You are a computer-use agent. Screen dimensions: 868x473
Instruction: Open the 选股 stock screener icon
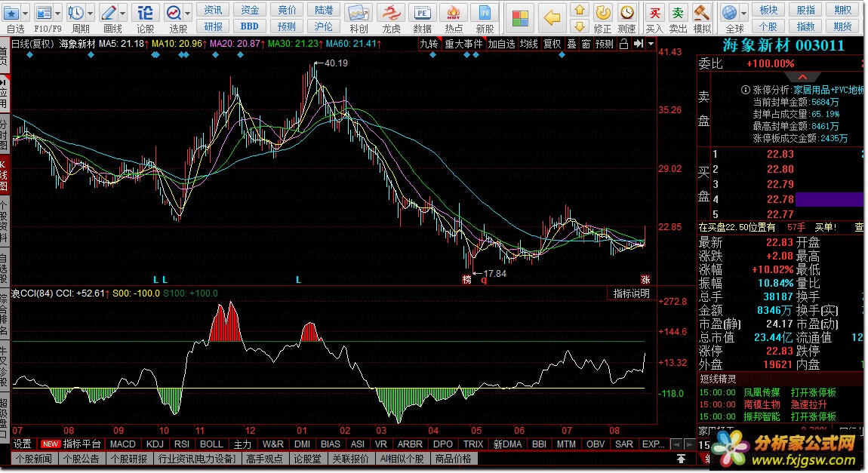pyautogui.click(x=174, y=13)
